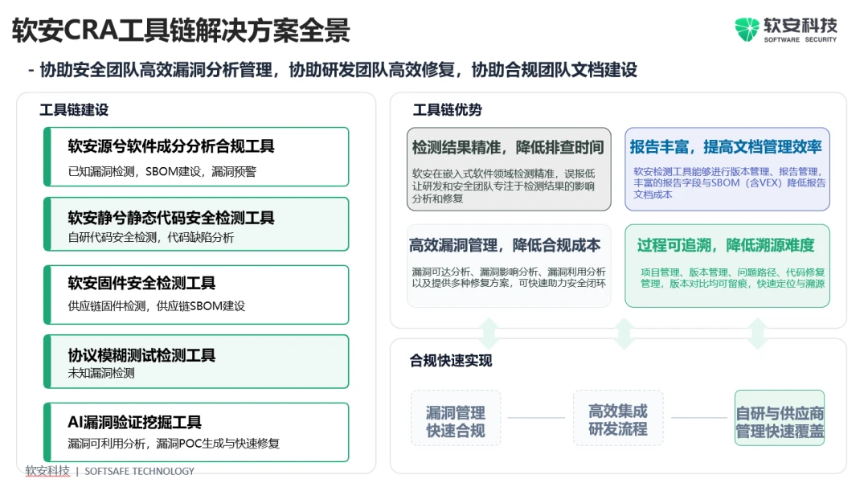The image size is (868, 483).
Task: Click heading 高效漏洞管理，降低合规成本
Action: coord(504,245)
